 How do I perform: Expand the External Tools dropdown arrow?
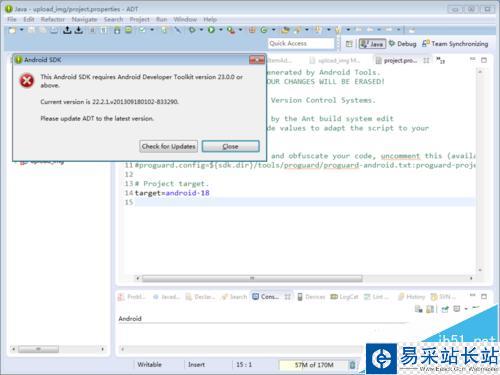click(x=240, y=30)
